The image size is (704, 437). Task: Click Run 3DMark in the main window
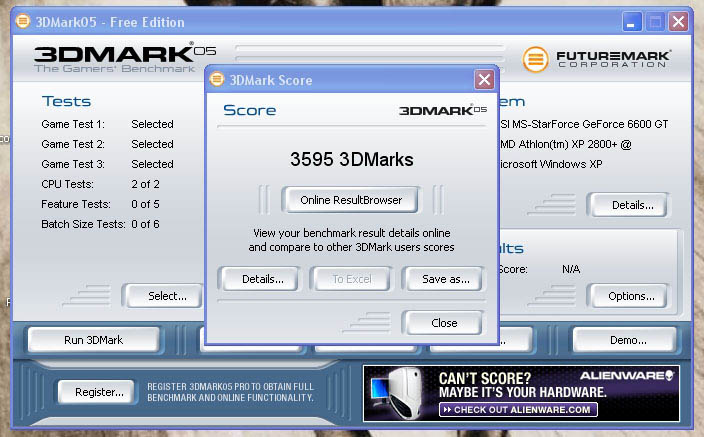pyautogui.click(x=93, y=340)
